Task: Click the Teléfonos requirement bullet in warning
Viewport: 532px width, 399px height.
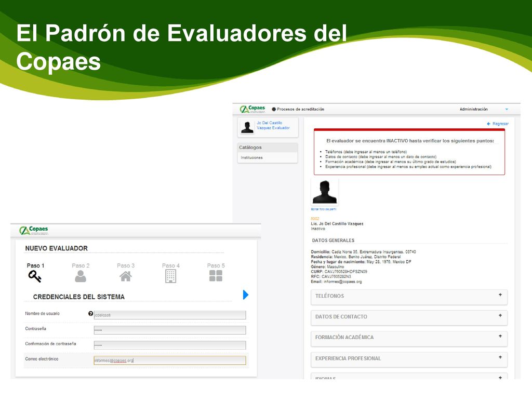Action: coord(366,152)
